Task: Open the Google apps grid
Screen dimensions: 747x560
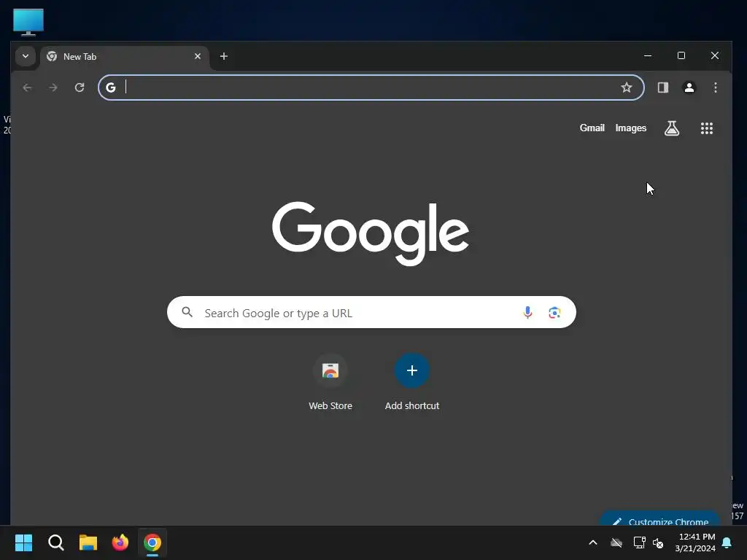Action: (x=706, y=128)
